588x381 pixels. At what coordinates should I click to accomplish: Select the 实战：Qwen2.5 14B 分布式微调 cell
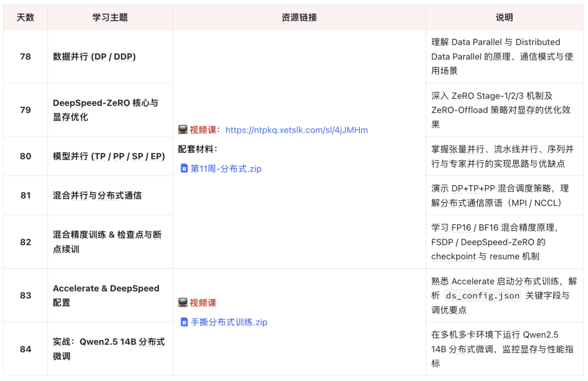pos(109,349)
